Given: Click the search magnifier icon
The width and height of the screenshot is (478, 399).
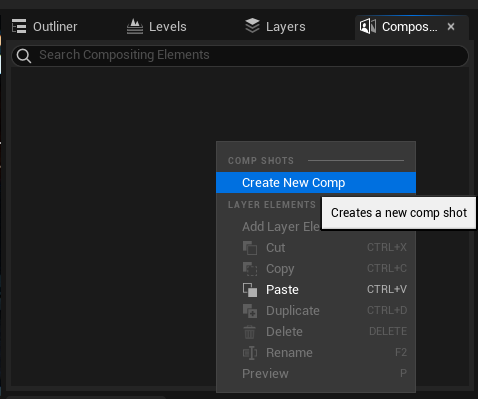Looking at the screenshot, I should click(x=24, y=56).
